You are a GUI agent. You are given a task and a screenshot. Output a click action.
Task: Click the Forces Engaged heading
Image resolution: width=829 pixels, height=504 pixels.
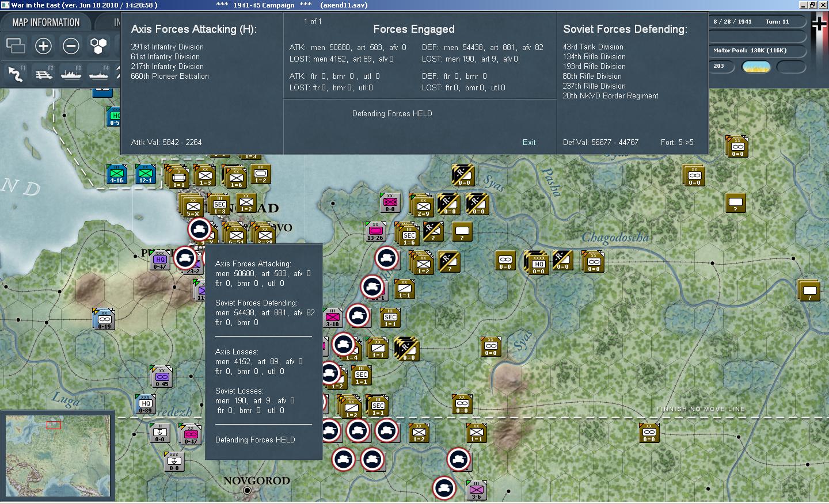click(x=414, y=29)
